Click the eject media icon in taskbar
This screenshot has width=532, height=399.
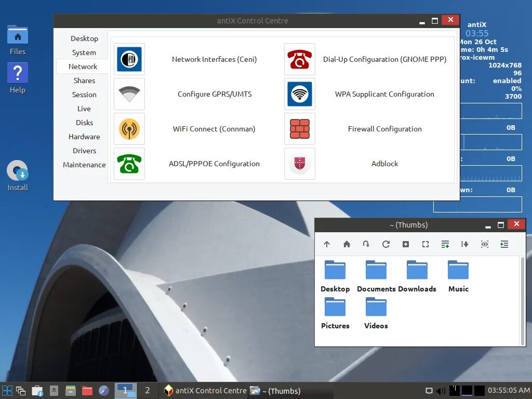click(x=54, y=391)
